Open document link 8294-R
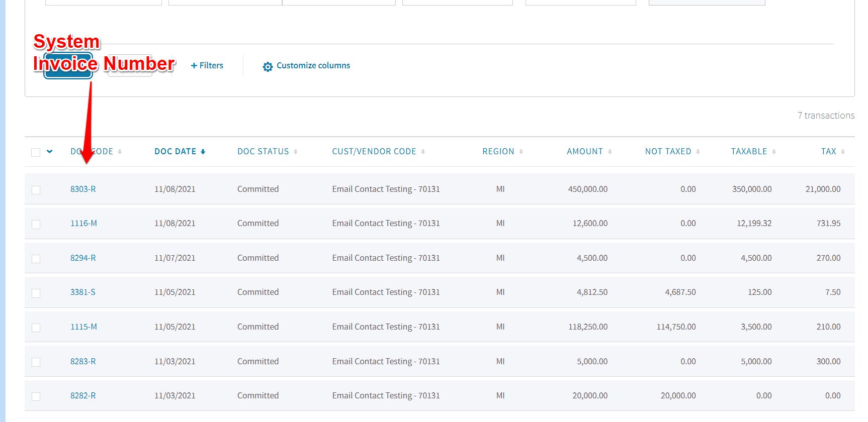Image resolution: width=868 pixels, height=422 pixels. [x=83, y=258]
